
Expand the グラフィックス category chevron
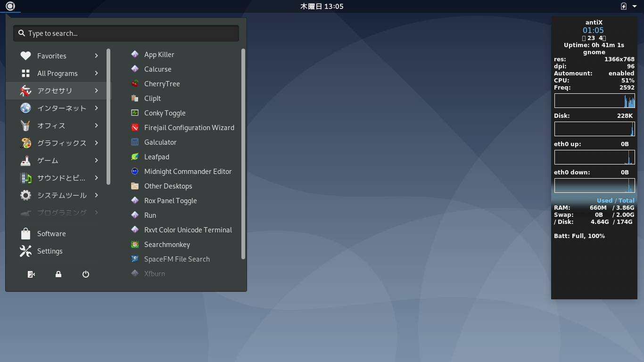tap(96, 143)
